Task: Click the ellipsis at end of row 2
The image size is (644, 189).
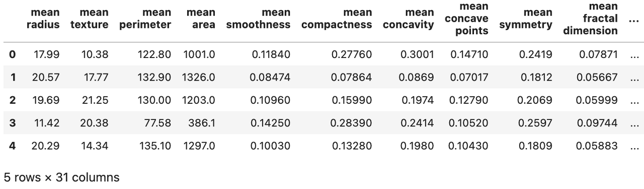Action: (x=634, y=101)
